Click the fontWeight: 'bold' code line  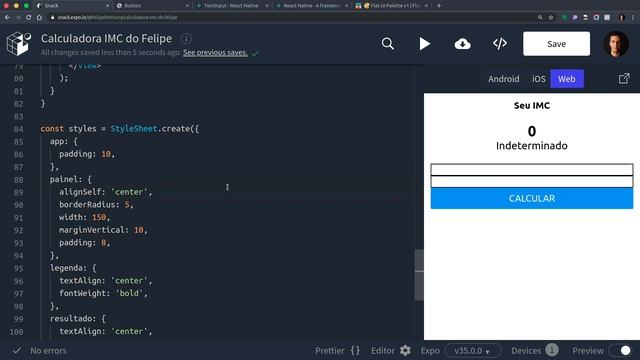click(103, 293)
